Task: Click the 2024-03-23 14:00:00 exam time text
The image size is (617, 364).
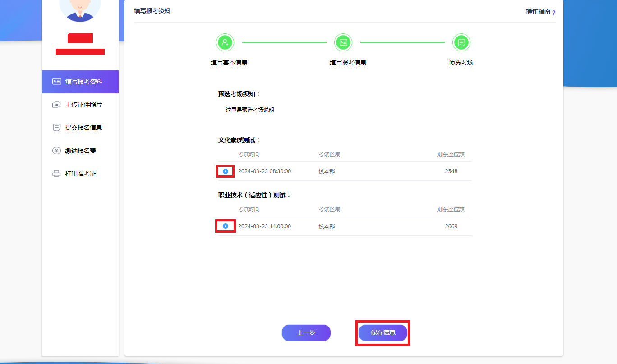Action: pos(264,226)
